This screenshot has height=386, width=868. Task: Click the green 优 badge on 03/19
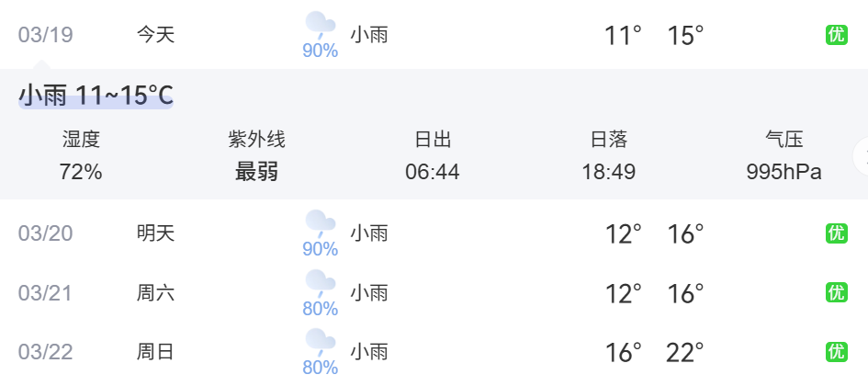(836, 35)
